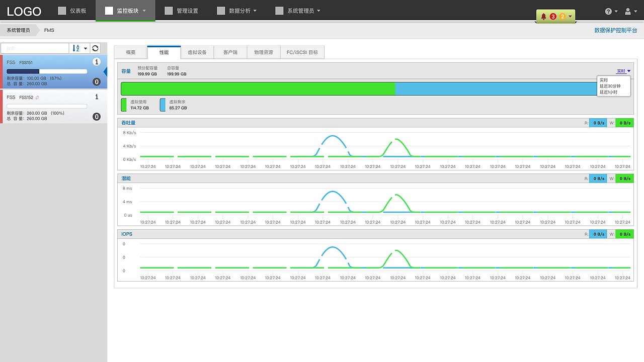644x362 pixels.
Task: Click the 8 ms latency axis label
Action: point(127,189)
